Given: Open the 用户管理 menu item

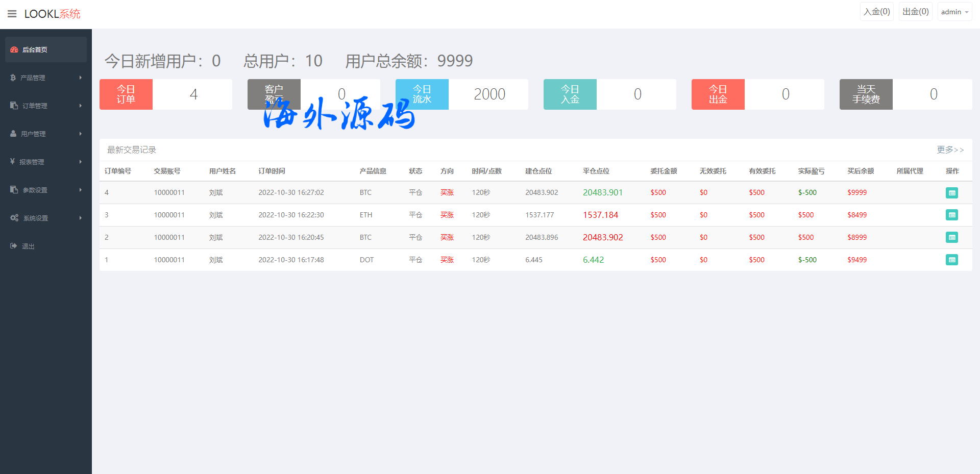Looking at the screenshot, I should (x=33, y=134).
